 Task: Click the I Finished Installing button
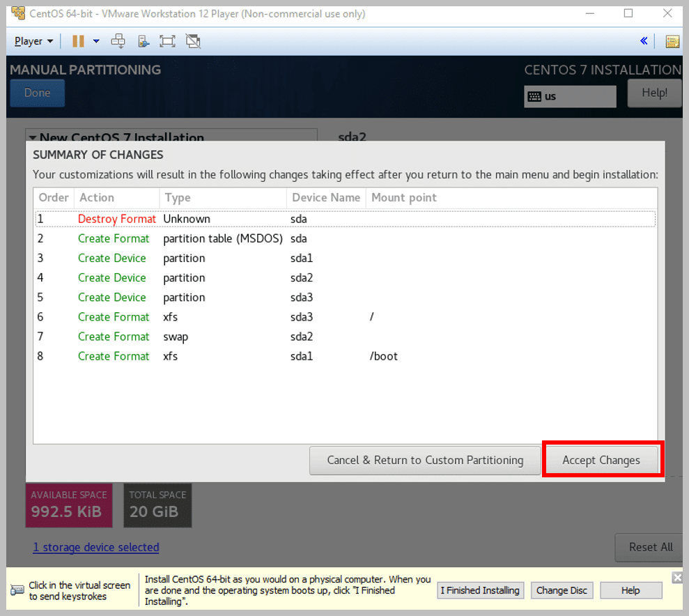480,590
